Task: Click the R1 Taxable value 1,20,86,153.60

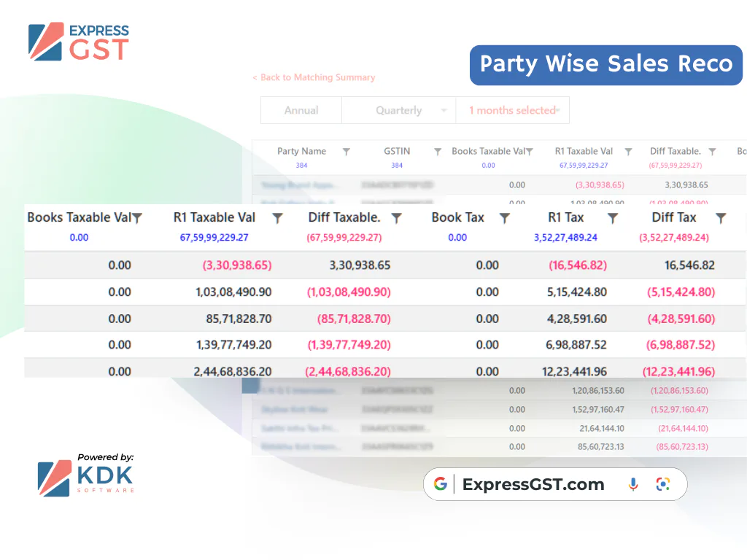Action: click(598, 391)
